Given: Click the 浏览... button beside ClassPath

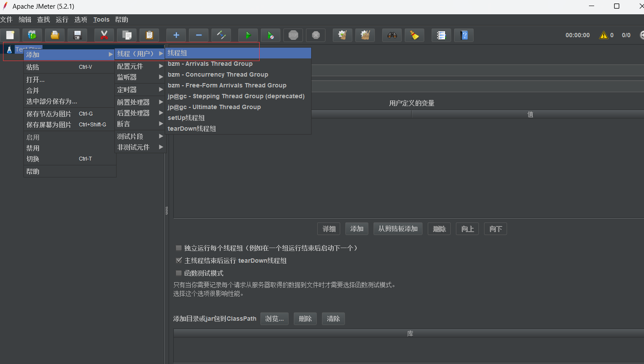Looking at the screenshot, I should point(274,319).
